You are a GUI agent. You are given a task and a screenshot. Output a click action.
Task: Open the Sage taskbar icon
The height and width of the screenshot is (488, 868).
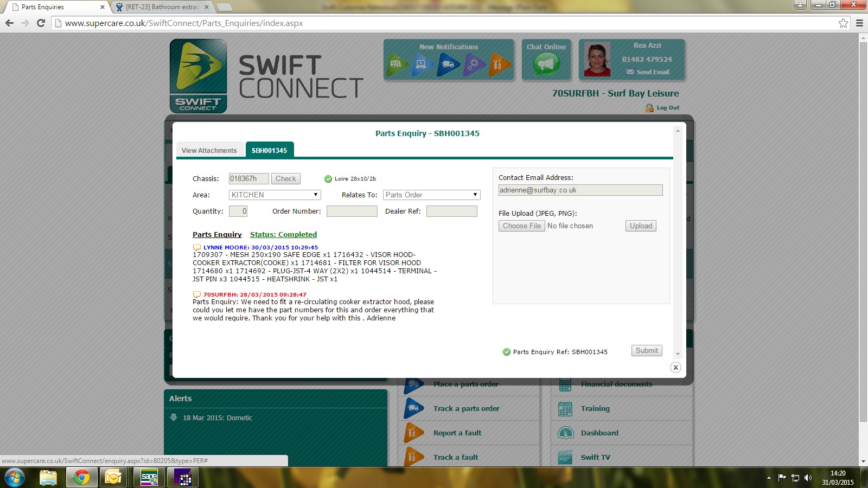[149, 478]
